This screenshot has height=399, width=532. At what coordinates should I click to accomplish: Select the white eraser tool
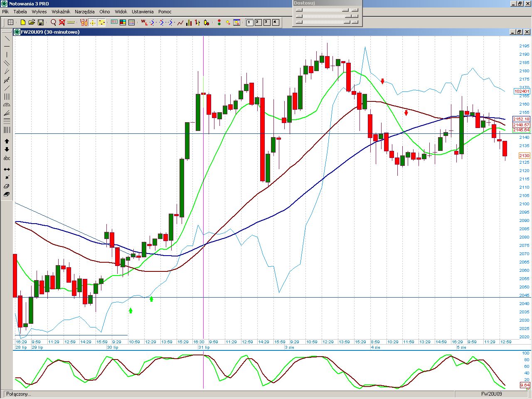pos(7,186)
